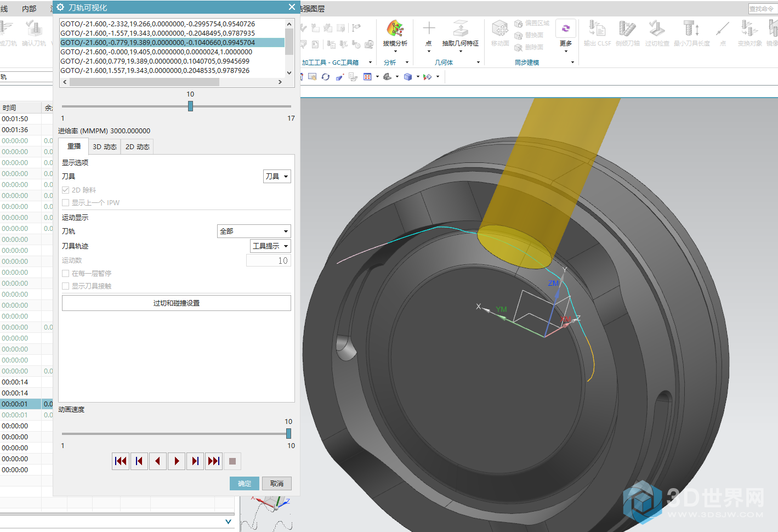
Task: Click the Move Face (移动面) icon
Action: click(x=499, y=29)
